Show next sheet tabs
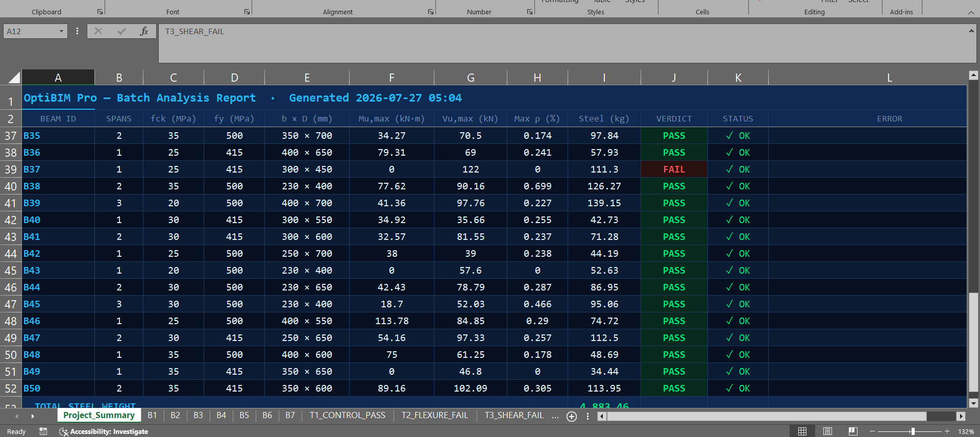Screen dimensions: 980x437 pos(33,417)
